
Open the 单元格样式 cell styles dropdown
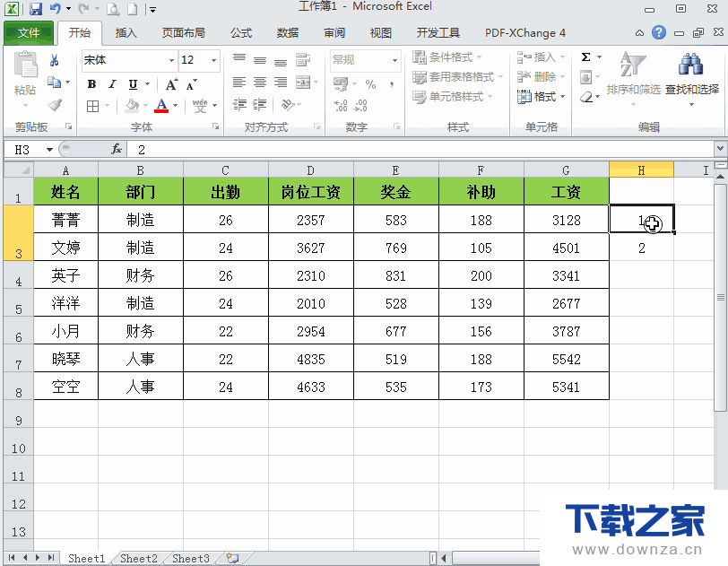point(452,97)
